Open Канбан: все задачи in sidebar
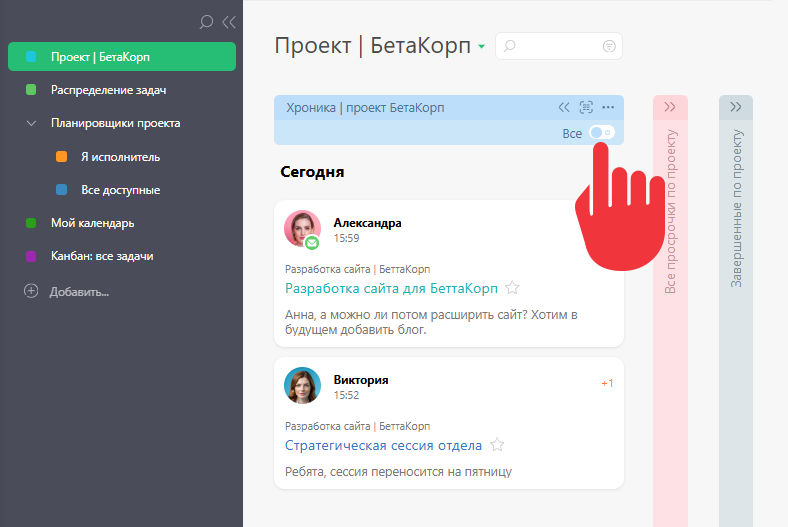 point(102,256)
